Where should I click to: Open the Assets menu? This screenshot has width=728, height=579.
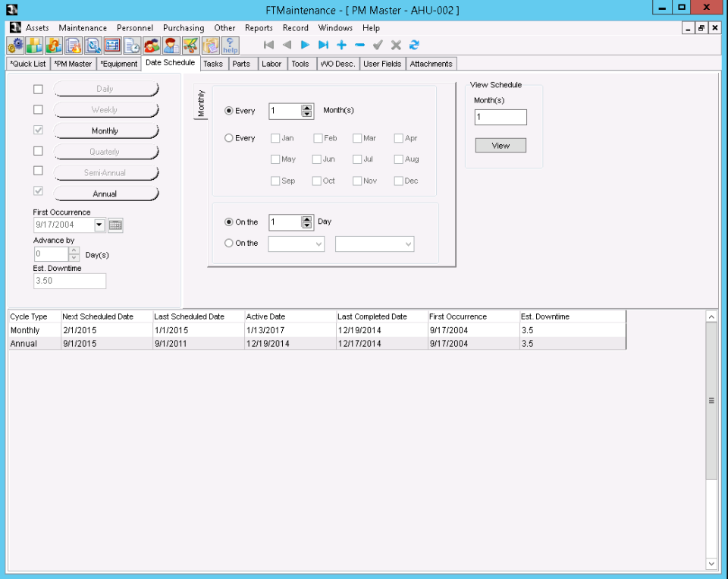tap(37, 28)
